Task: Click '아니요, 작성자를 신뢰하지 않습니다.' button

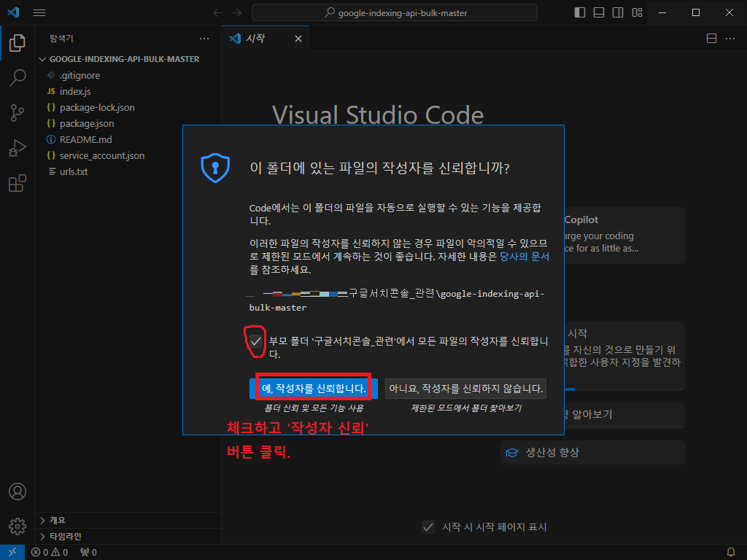Action: (465, 389)
